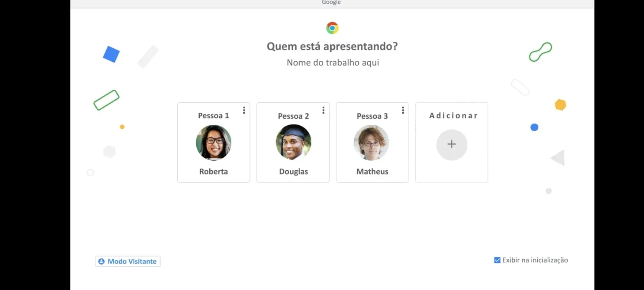644x290 pixels.
Task: Select Roberta's profile picture
Action: [213, 142]
